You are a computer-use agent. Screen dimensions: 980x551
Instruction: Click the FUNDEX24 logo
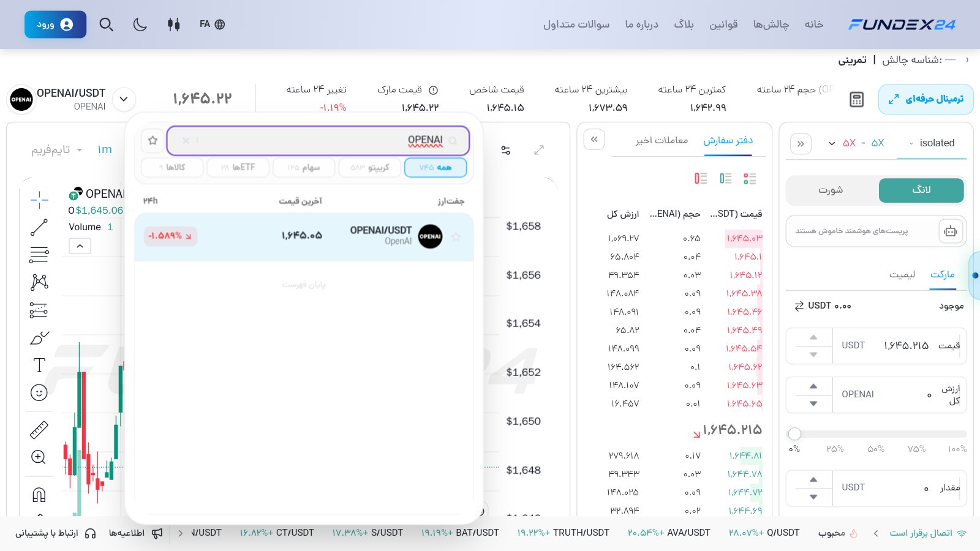point(902,24)
